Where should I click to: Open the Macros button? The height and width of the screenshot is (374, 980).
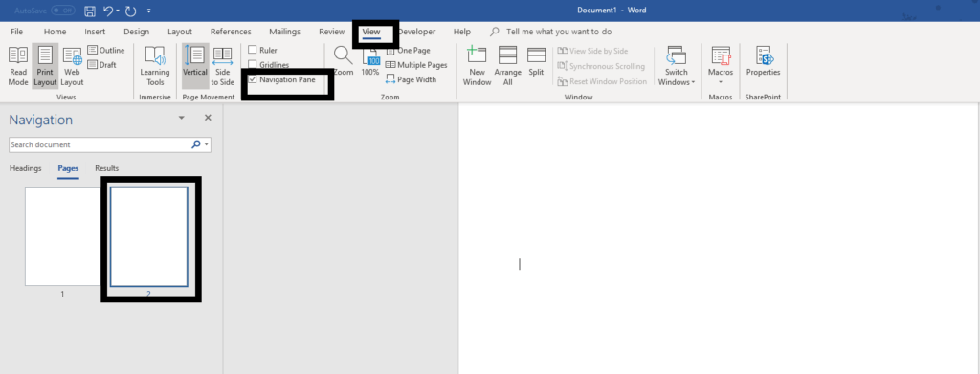[x=721, y=60]
